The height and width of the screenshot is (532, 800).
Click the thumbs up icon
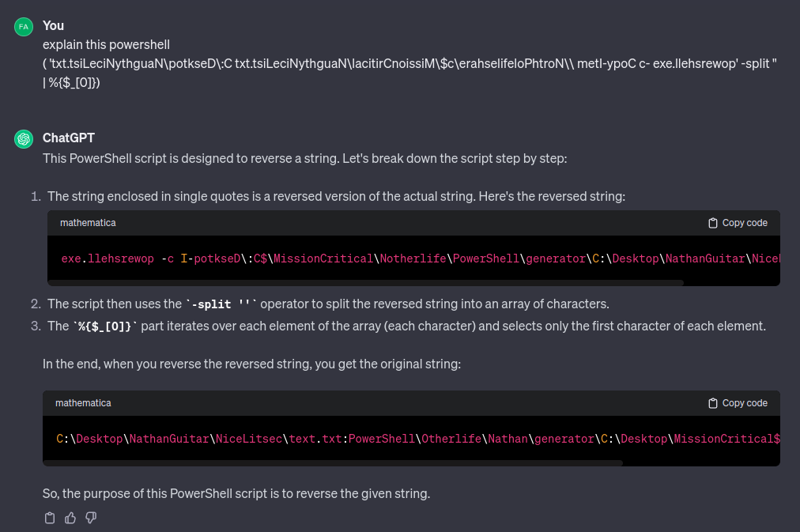pyautogui.click(x=70, y=518)
